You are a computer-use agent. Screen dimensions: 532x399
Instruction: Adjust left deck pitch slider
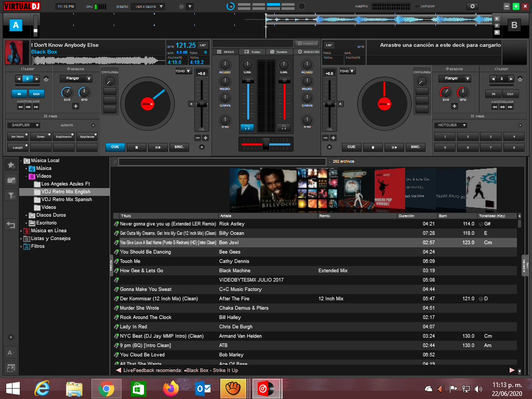point(202,104)
